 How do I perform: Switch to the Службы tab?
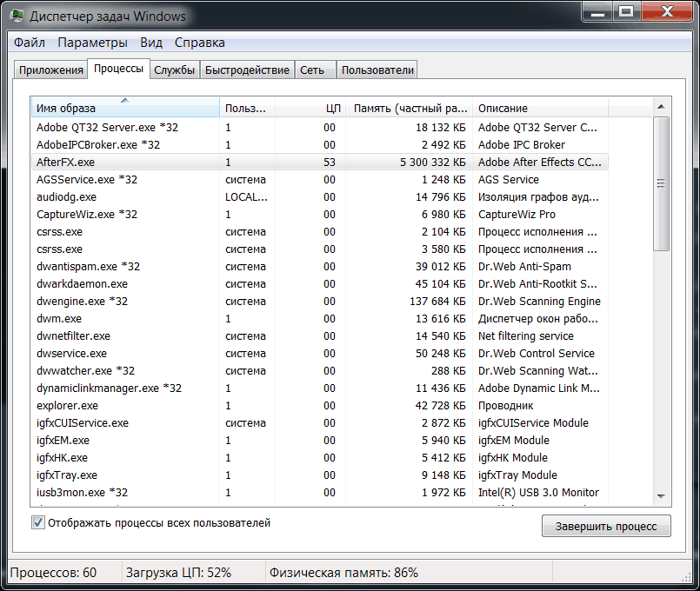174,70
